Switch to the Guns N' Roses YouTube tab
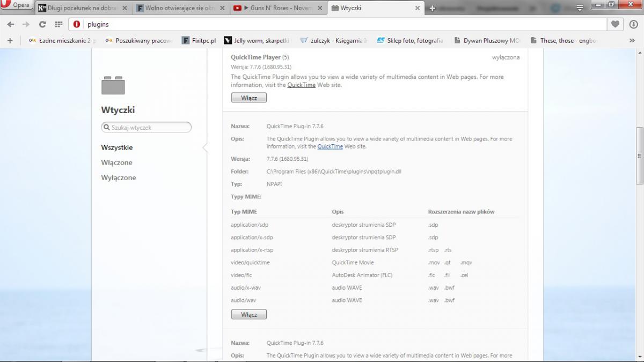Viewport: 644px width, 362px height. 278,8
